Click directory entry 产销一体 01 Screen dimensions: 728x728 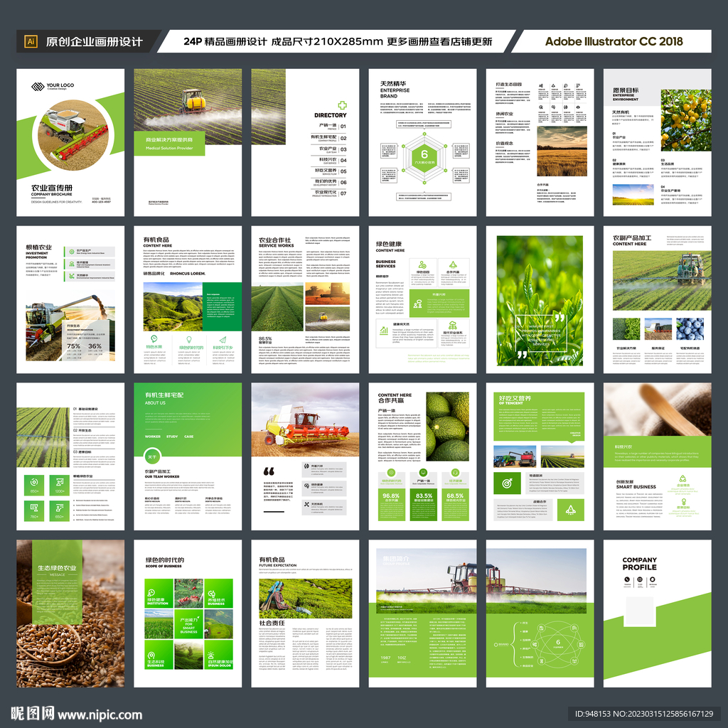(333, 127)
